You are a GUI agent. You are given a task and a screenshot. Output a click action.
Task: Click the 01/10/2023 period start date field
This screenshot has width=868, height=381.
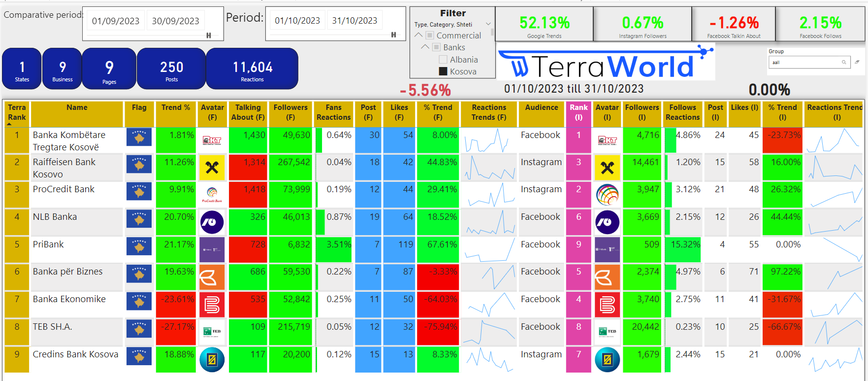pos(297,20)
